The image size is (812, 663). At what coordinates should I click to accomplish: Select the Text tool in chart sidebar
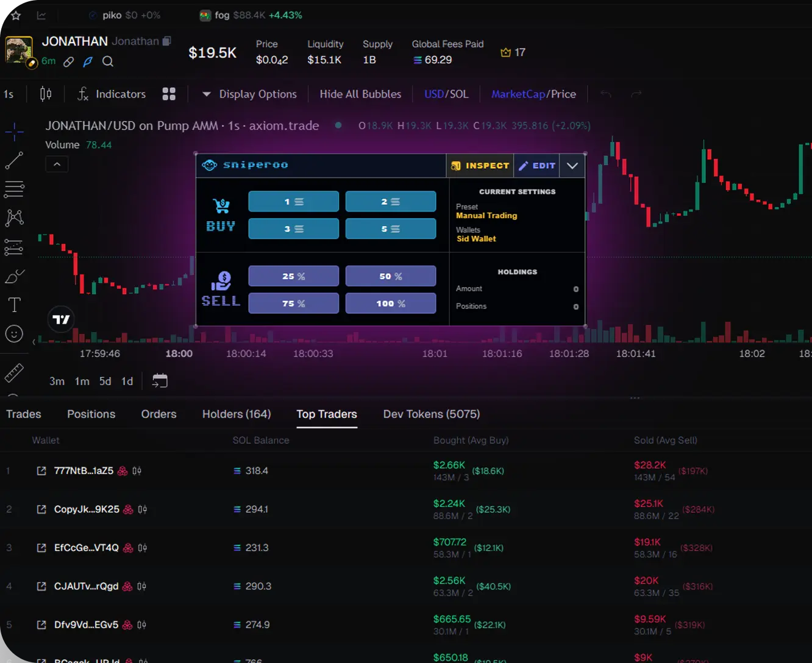point(14,305)
